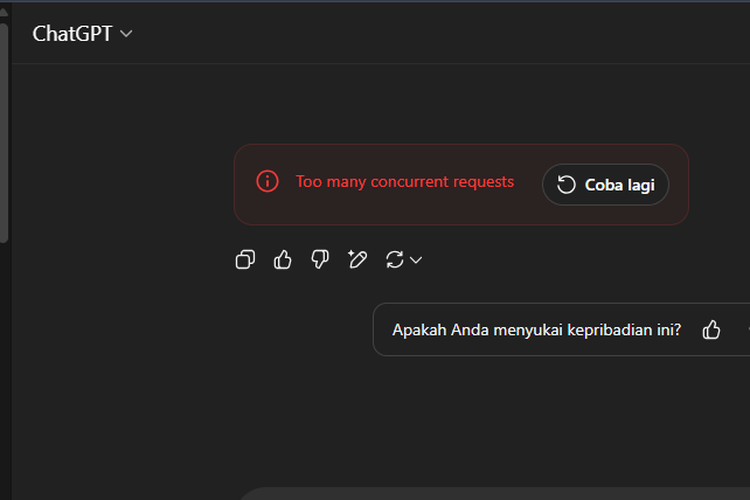Screen dimensions: 750x500
Task: Copy the response with the copy icon
Action: (x=245, y=260)
